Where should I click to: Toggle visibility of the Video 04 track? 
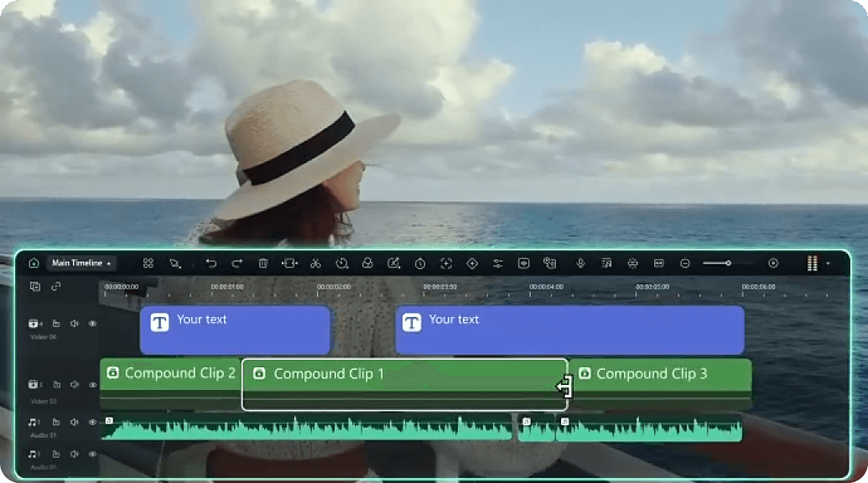92,324
